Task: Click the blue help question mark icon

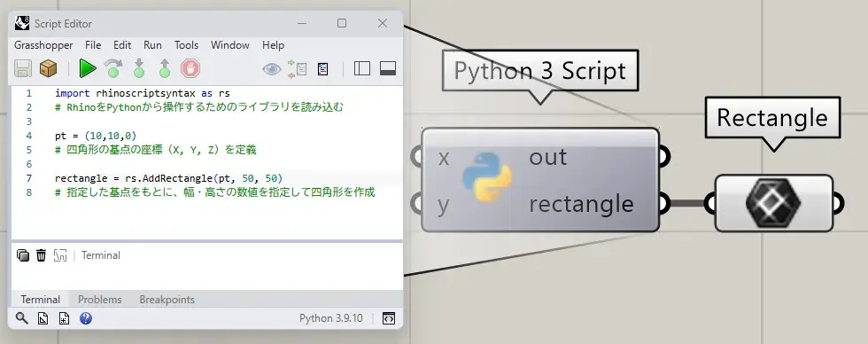Action: pyautogui.click(x=86, y=318)
